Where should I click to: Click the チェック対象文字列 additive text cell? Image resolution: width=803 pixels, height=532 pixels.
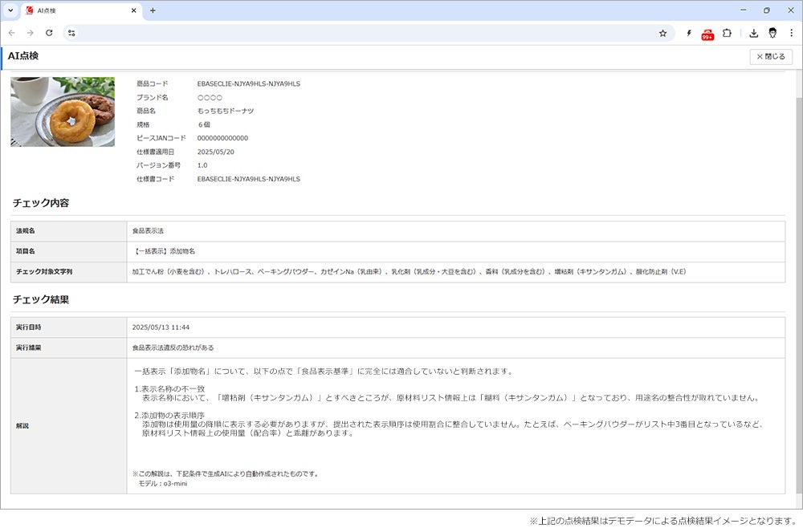click(456, 272)
